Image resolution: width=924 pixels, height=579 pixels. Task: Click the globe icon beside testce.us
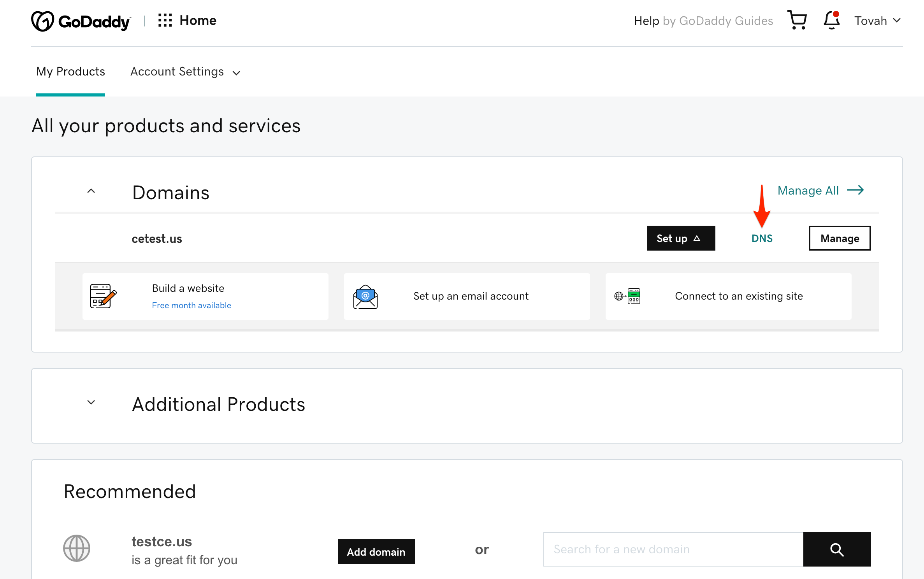[77, 548]
